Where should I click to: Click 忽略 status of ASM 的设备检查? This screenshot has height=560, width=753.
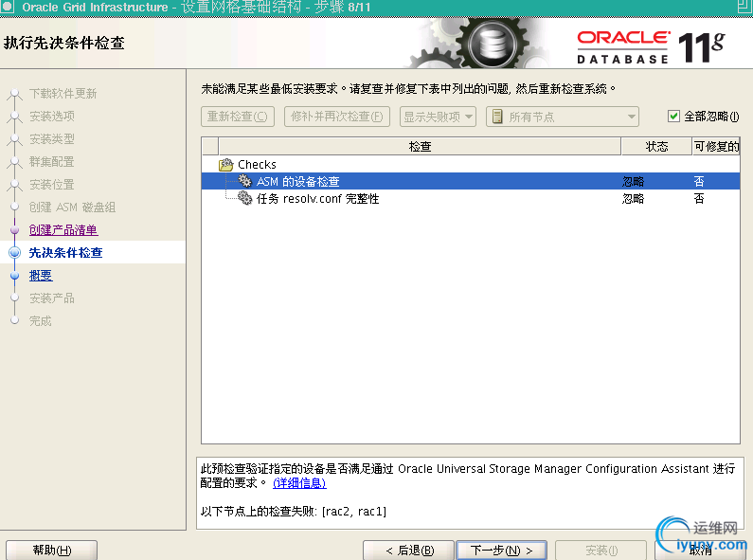point(633,182)
